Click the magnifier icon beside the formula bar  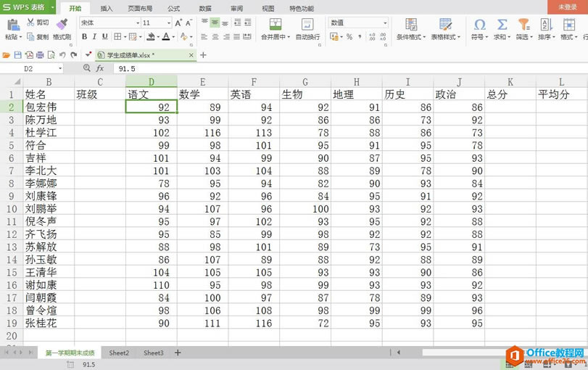[x=86, y=68]
